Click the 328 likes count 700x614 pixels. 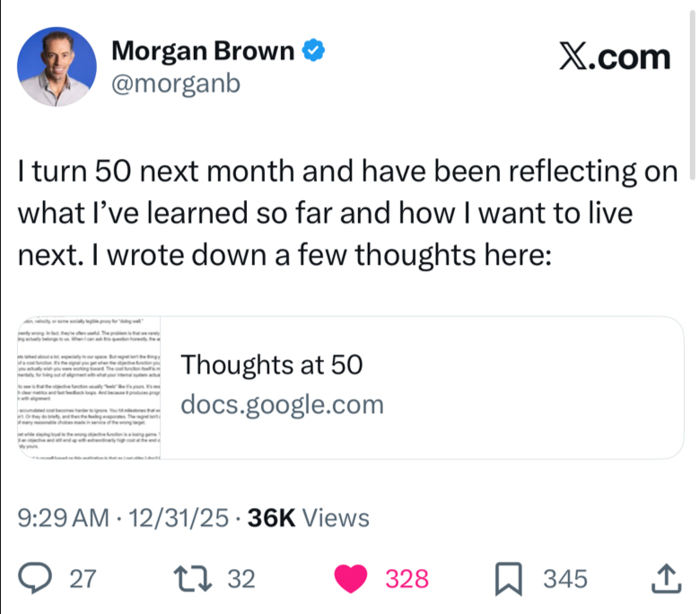pos(407,579)
